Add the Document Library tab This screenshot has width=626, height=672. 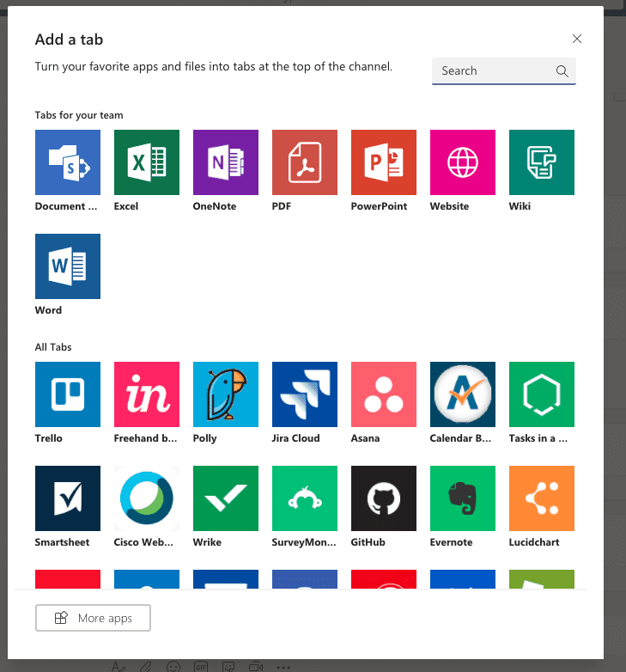click(x=68, y=162)
